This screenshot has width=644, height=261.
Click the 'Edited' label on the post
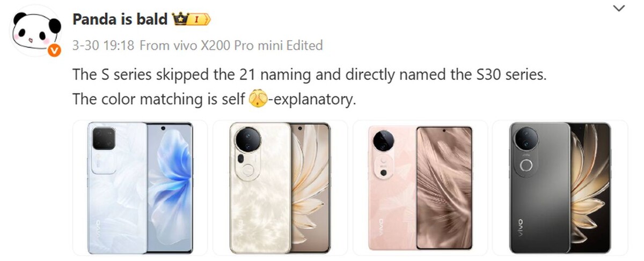pyautogui.click(x=304, y=46)
